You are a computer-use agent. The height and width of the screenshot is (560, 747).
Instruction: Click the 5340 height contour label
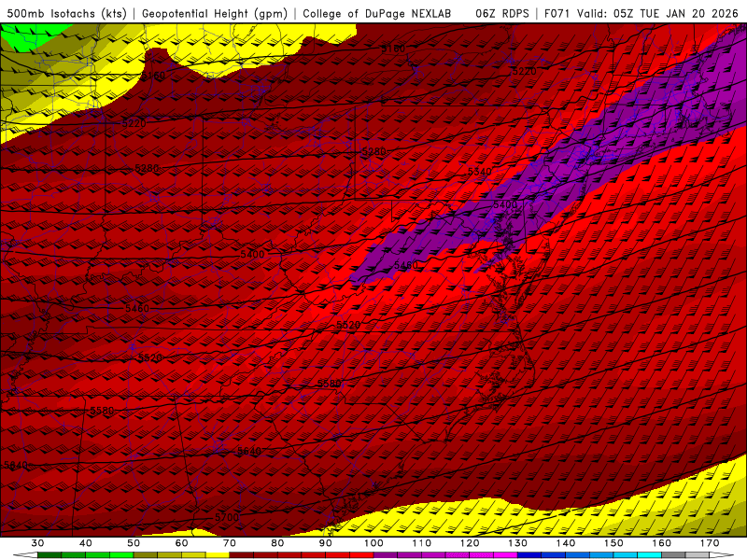click(479, 172)
